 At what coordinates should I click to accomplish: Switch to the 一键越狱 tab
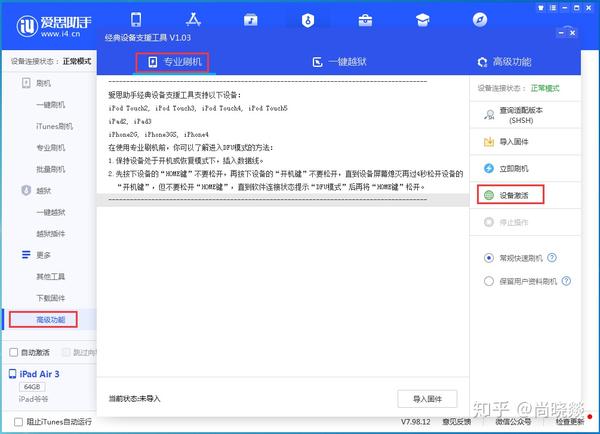pos(339,62)
